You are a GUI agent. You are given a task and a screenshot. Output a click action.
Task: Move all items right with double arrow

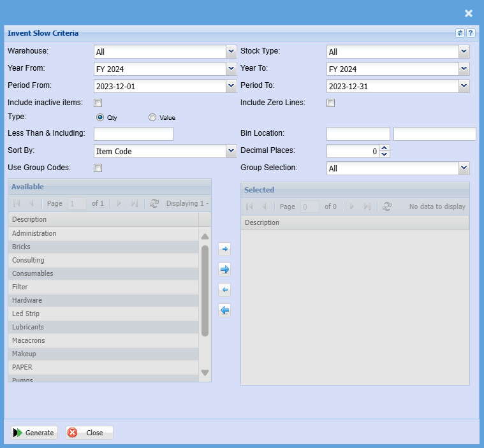pyautogui.click(x=224, y=270)
